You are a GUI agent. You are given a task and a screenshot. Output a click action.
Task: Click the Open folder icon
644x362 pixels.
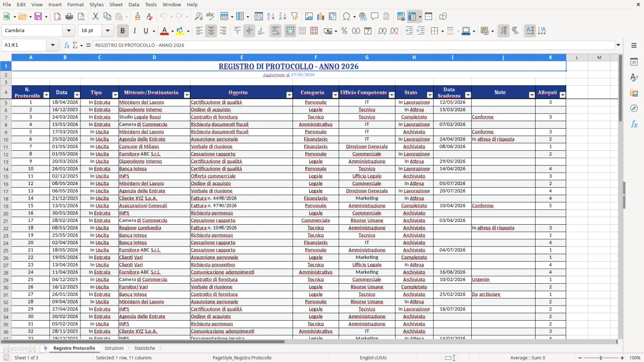coord(22,17)
